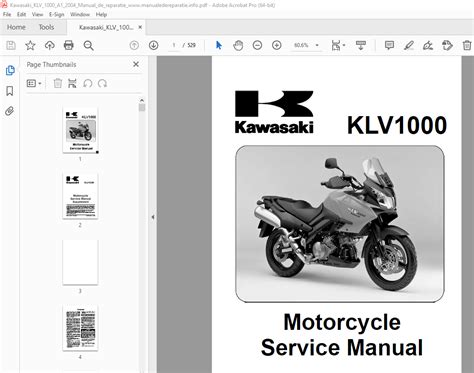Open the Edit menu
Viewport: 474px width, 373px height.
pyautogui.click(x=21, y=14)
